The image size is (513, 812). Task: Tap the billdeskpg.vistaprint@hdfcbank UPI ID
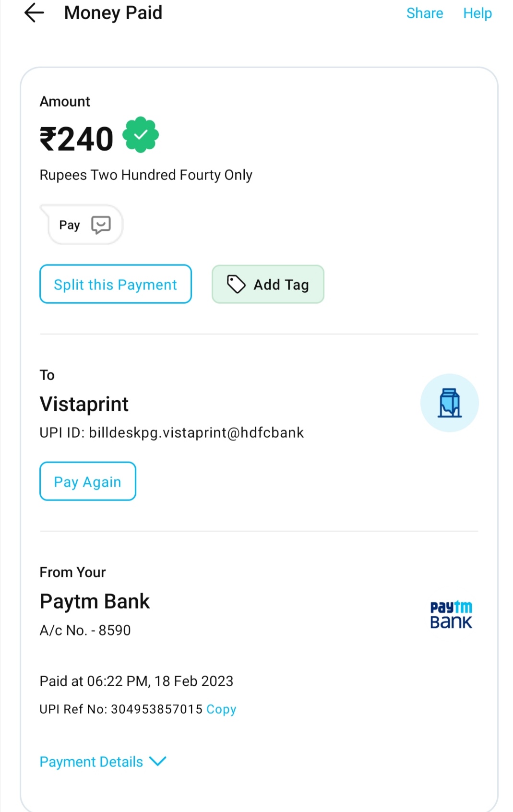point(196,433)
